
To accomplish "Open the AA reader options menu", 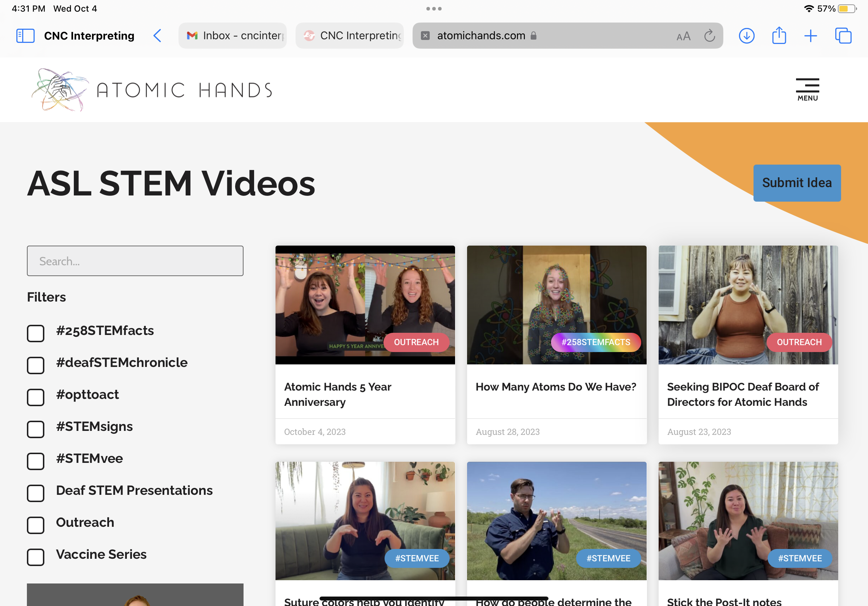I will click(683, 36).
